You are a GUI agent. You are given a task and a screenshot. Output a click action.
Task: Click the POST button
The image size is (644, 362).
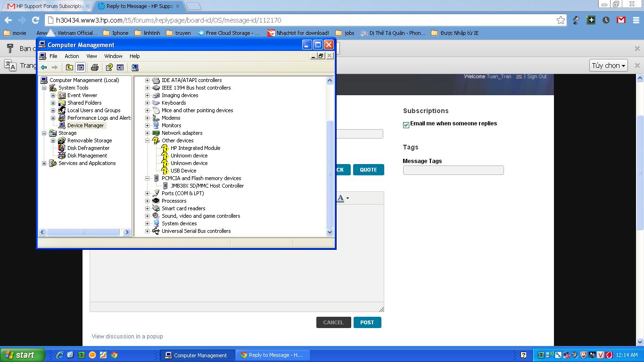367,322
